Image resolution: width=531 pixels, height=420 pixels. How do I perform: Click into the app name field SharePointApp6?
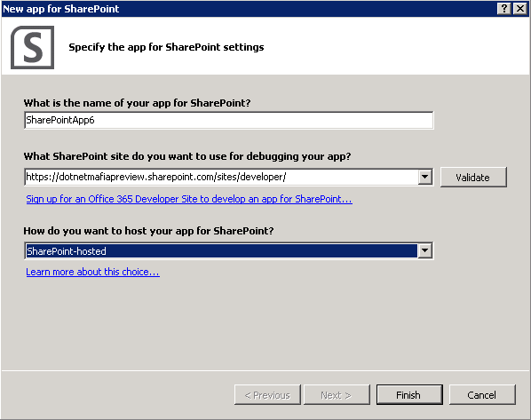[x=229, y=120]
